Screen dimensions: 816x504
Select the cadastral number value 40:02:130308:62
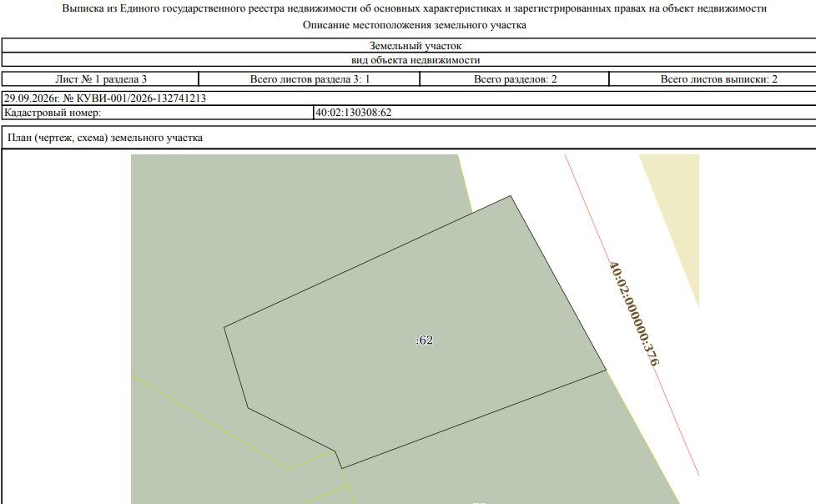[354, 113]
